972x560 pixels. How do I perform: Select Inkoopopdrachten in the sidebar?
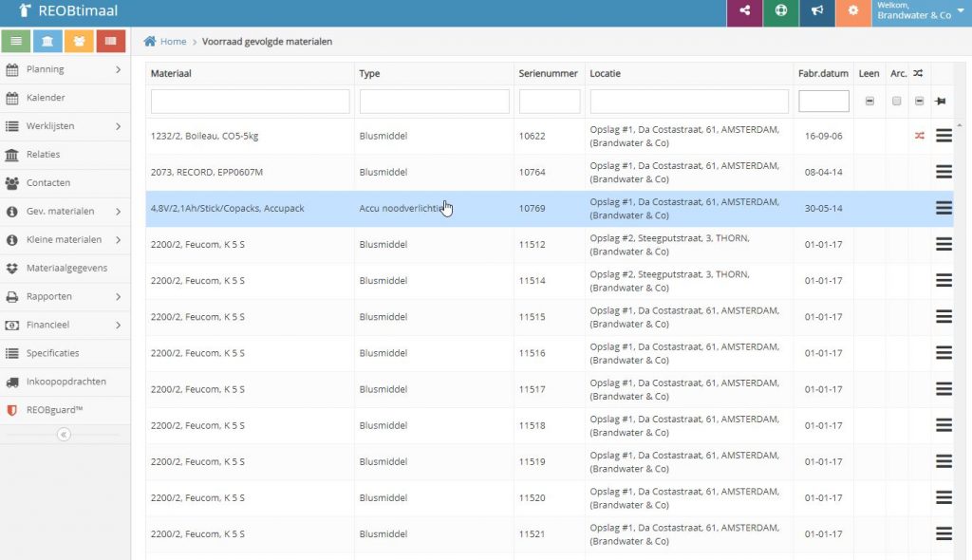tap(65, 382)
